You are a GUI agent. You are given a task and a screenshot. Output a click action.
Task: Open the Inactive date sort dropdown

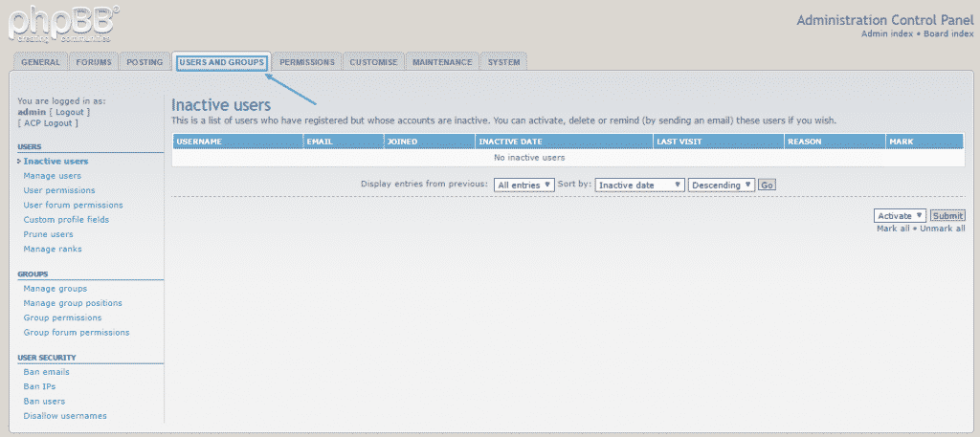(639, 185)
